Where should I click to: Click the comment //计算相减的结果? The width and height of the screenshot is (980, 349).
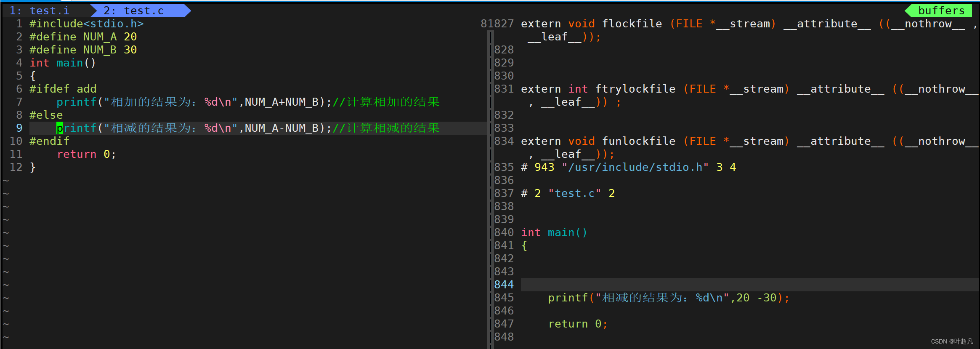pyautogui.click(x=386, y=128)
